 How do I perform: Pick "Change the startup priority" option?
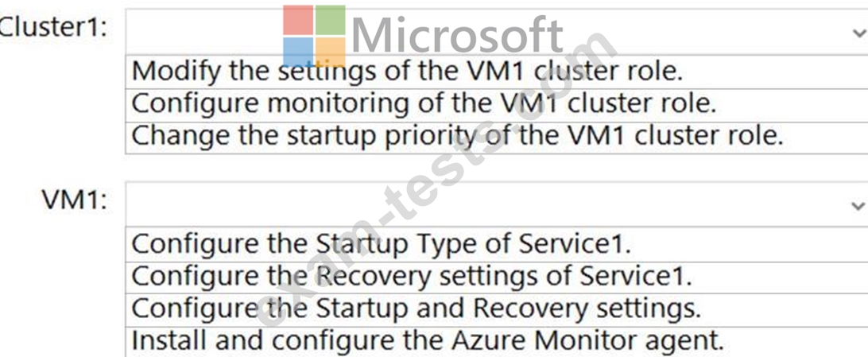[457, 135]
